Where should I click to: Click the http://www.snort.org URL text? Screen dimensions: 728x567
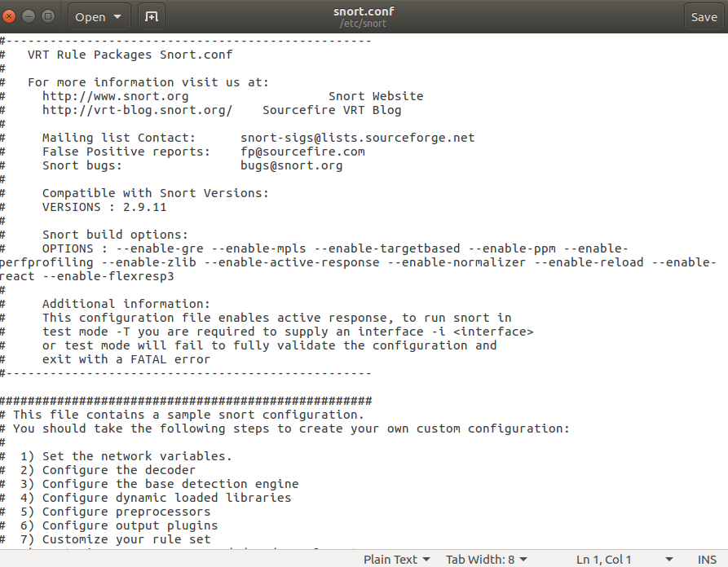click(115, 96)
